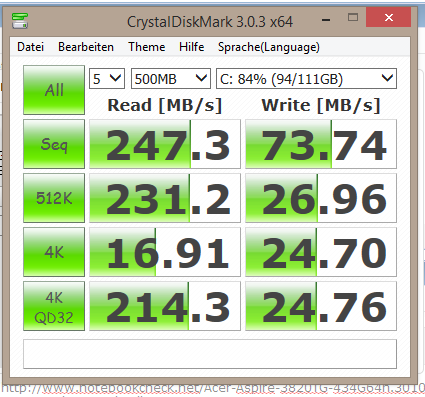This screenshot has width=425, height=397.
Task: Close the CrystalDiskMark window
Action: (x=388, y=17)
